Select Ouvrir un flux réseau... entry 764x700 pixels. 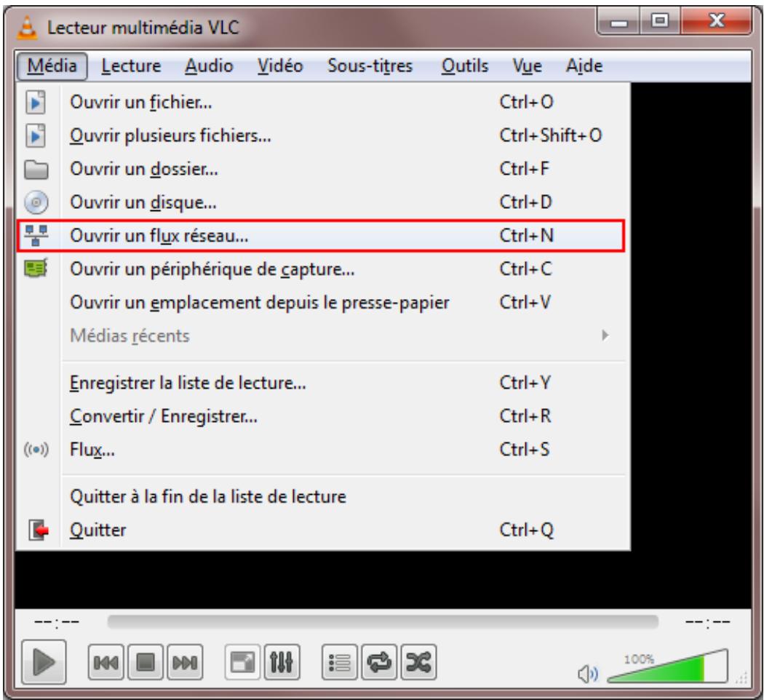[321, 236]
